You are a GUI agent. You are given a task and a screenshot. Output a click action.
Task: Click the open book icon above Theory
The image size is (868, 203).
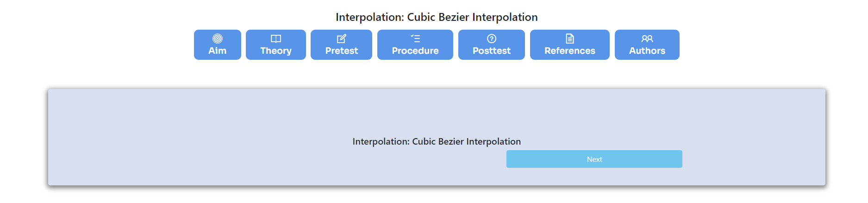click(276, 38)
